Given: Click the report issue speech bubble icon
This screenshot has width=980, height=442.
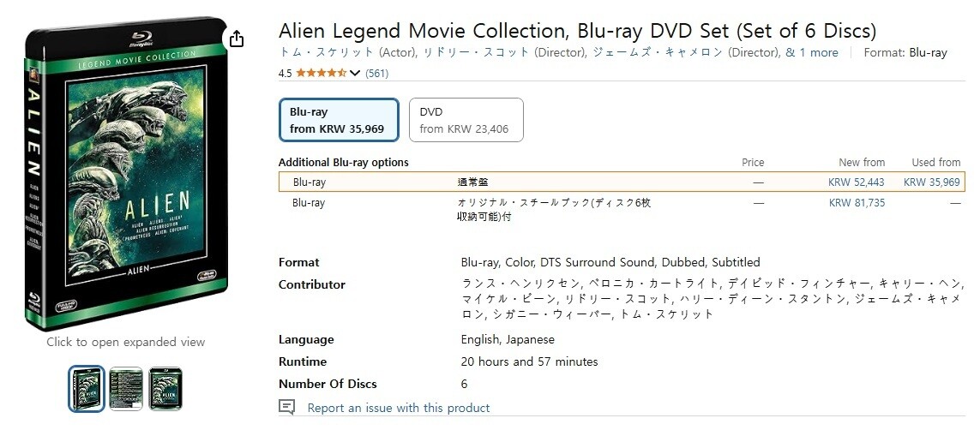Looking at the screenshot, I should coord(287,408).
